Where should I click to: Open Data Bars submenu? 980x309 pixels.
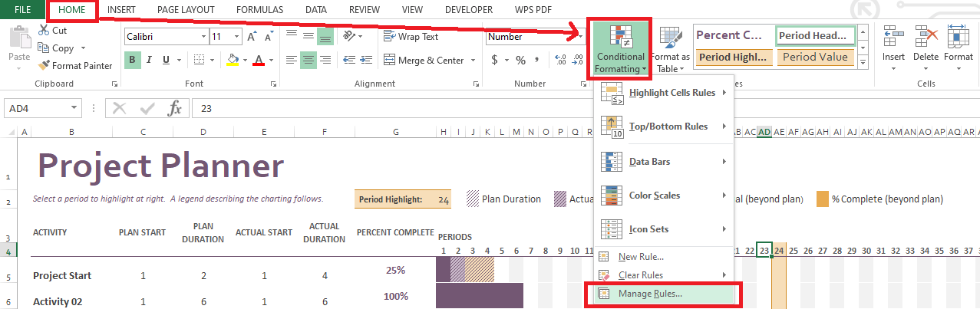coord(664,162)
